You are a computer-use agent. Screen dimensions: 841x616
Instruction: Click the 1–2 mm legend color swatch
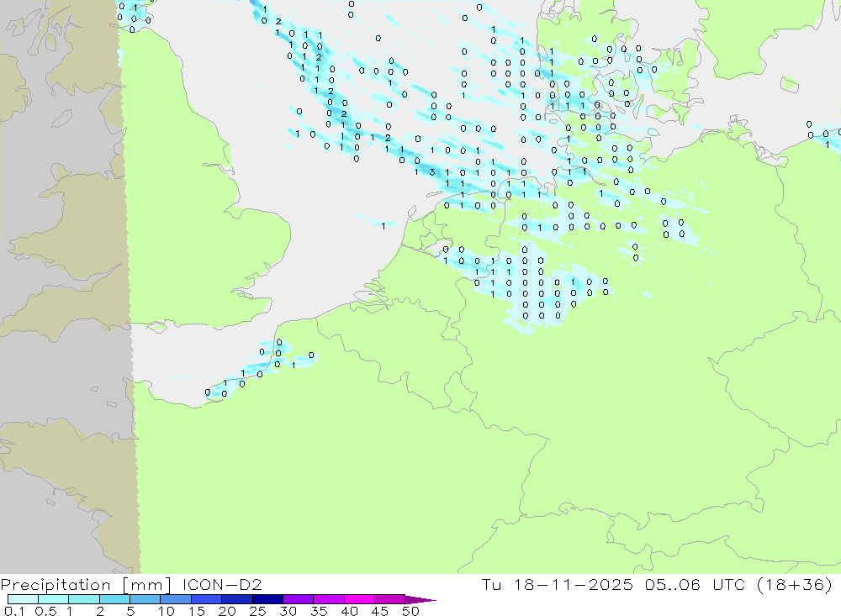84,599
